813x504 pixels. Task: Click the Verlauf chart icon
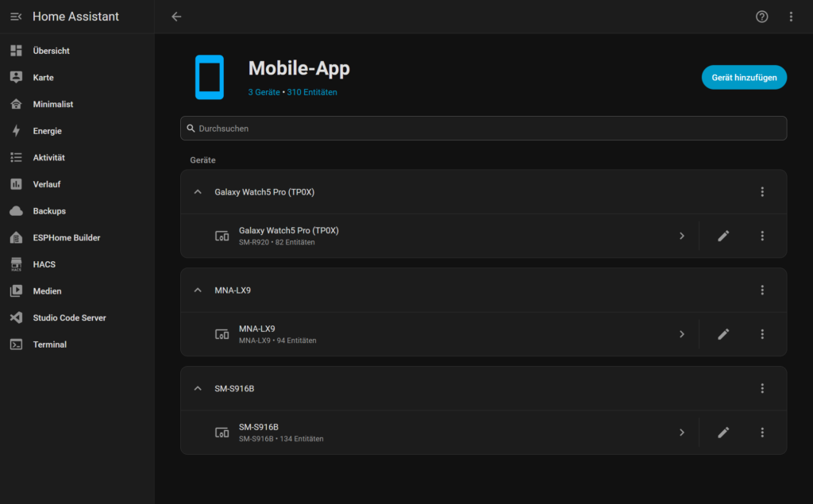(16, 184)
